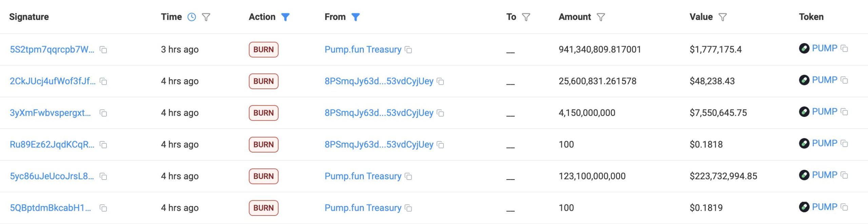Open the Ru89Ez62JqdKCqR transaction link
The width and height of the screenshot is (868, 224).
click(x=52, y=144)
